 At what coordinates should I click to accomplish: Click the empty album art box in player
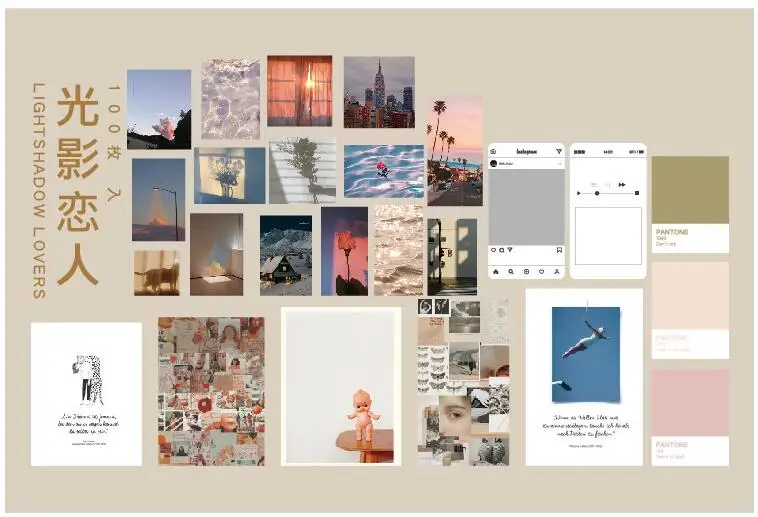click(x=608, y=236)
